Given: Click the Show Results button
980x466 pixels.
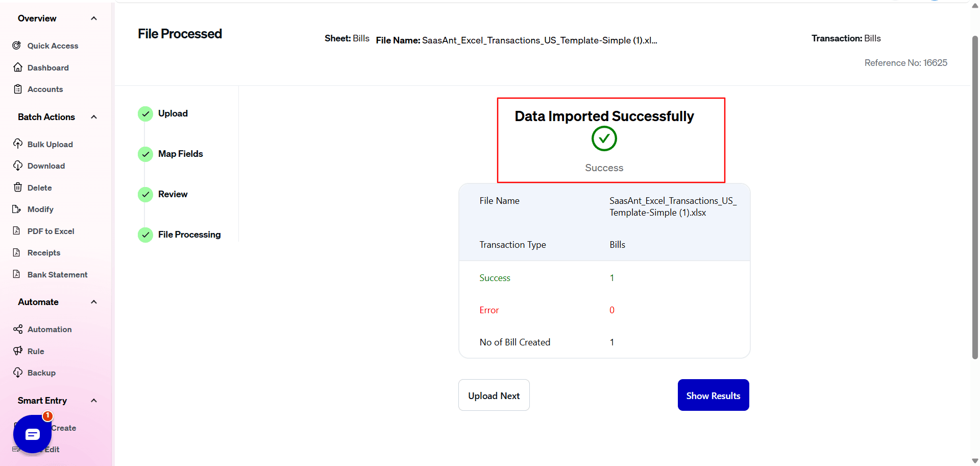Looking at the screenshot, I should 713,395.
